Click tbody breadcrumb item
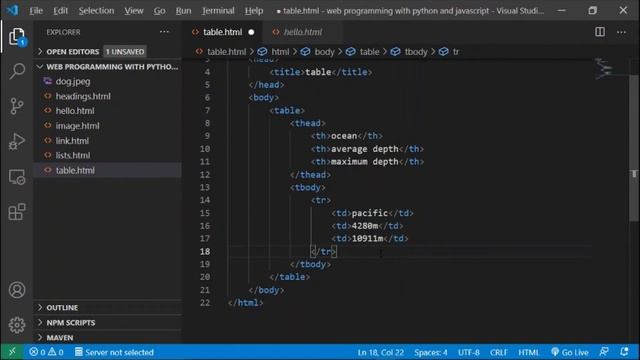The image size is (640, 360). point(416,52)
